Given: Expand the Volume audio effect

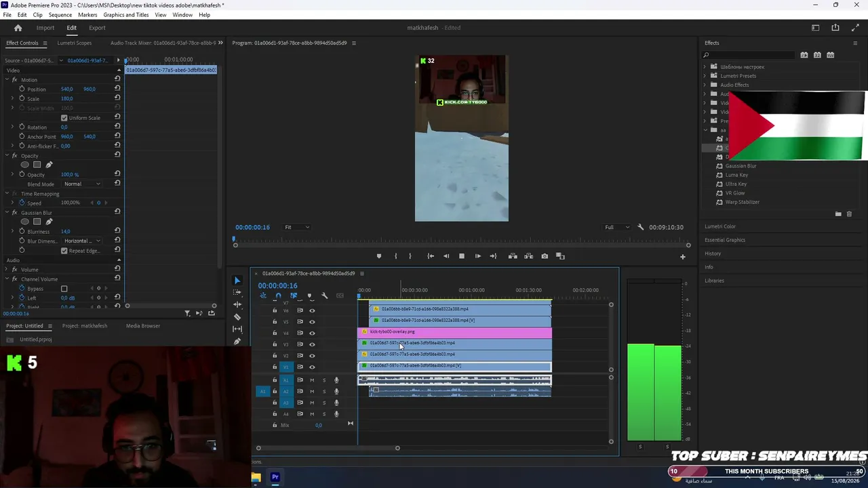Looking at the screenshot, I should click(x=7, y=270).
